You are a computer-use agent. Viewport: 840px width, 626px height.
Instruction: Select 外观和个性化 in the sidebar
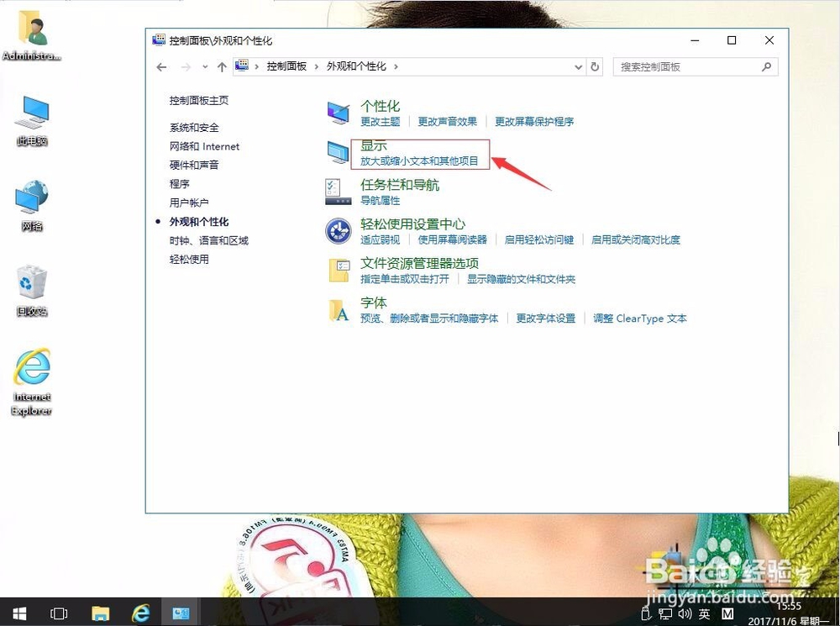click(x=199, y=221)
